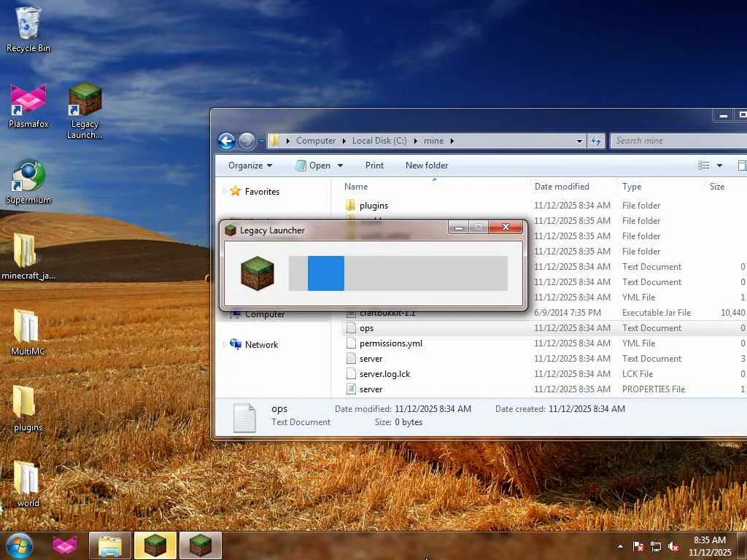This screenshot has height=560, width=747.
Task: Click the Plasmafox taskbar icon
Action: (65, 545)
